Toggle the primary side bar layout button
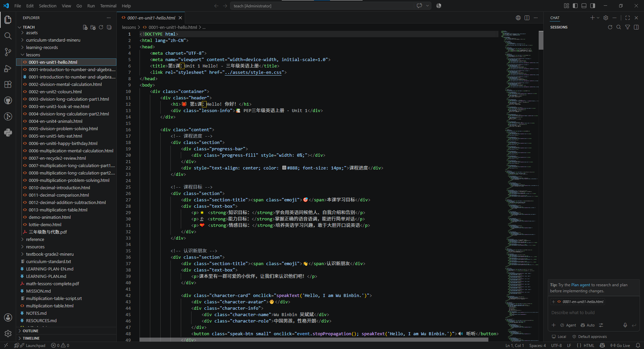This screenshot has height=349, width=644. click(x=575, y=6)
